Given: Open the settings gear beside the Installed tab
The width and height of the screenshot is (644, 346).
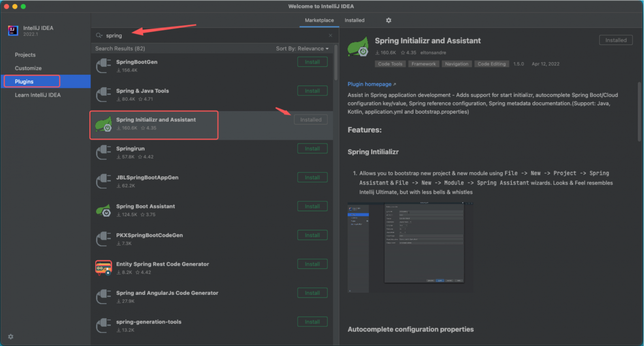Looking at the screenshot, I should click(388, 20).
